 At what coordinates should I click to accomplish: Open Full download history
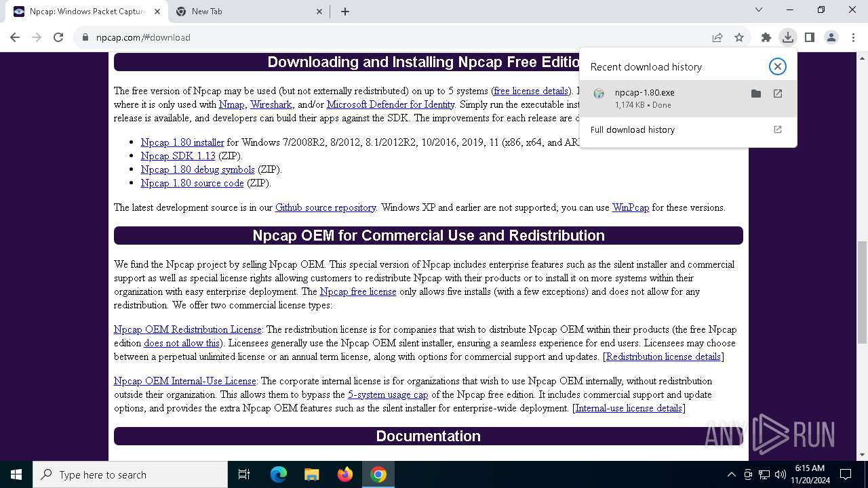coord(688,129)
